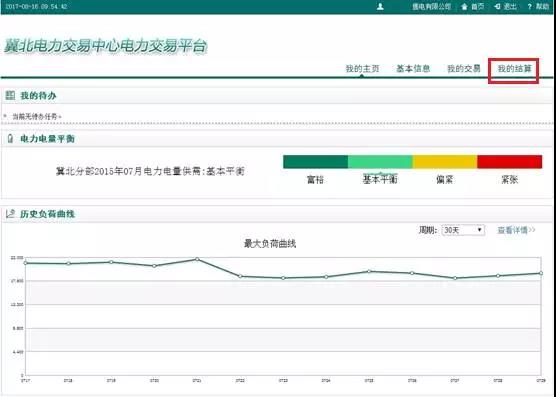Click the yellow 偏紧 color segment

tap(445, 162)
